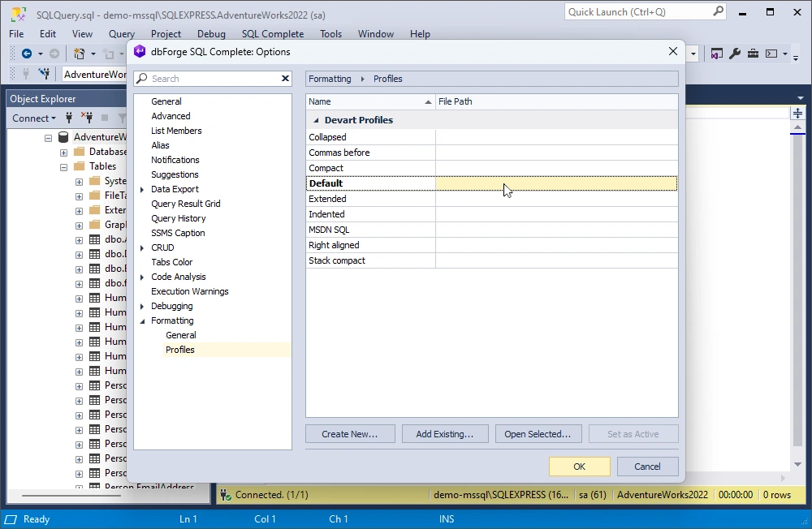
Task: Select the MSDN SQL profile row
Action: 329,230
